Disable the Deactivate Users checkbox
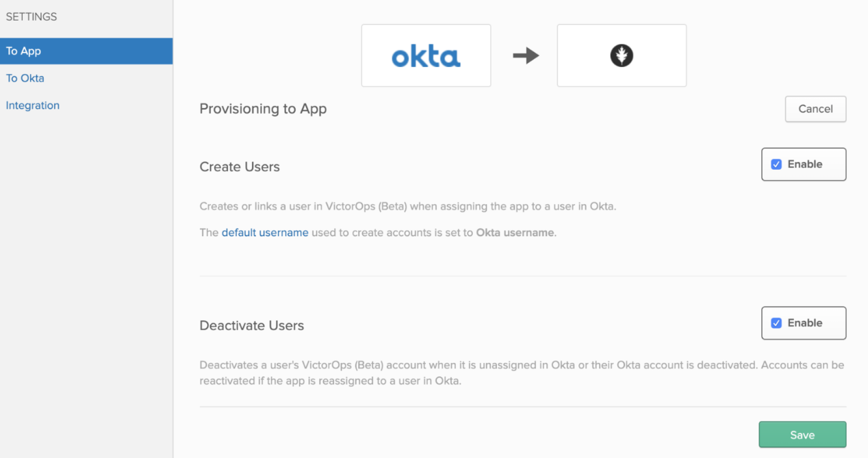The width and height of the screenshot is (868, 458). [776, 322]
